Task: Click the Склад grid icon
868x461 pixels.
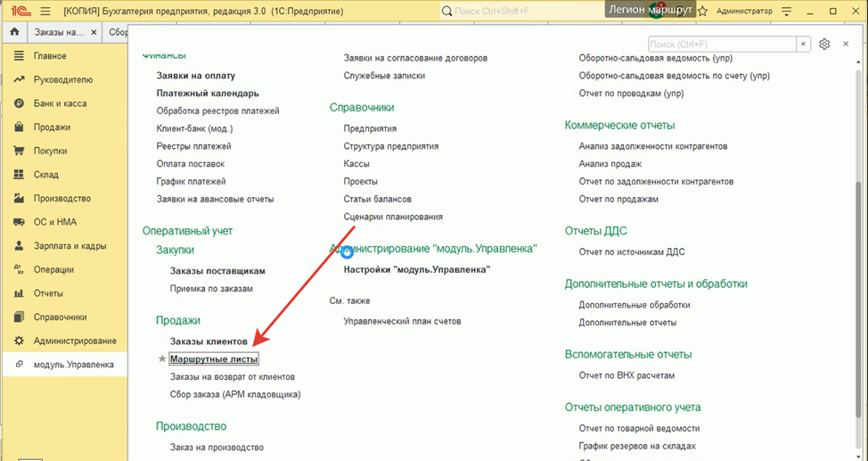Action: [19, 175]
